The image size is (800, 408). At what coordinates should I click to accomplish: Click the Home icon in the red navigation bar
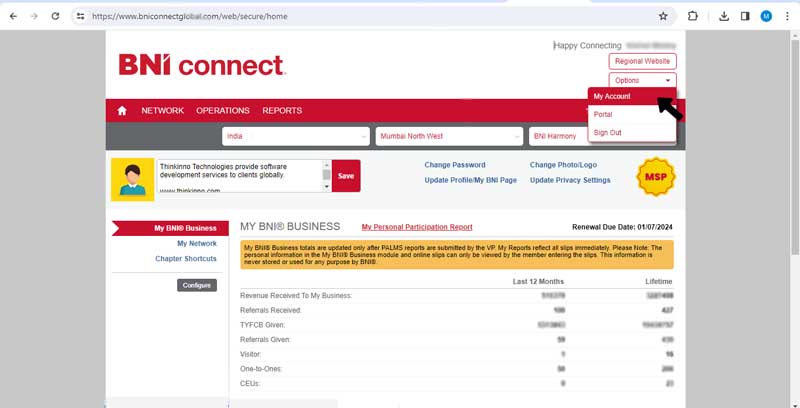coord(122,111)
